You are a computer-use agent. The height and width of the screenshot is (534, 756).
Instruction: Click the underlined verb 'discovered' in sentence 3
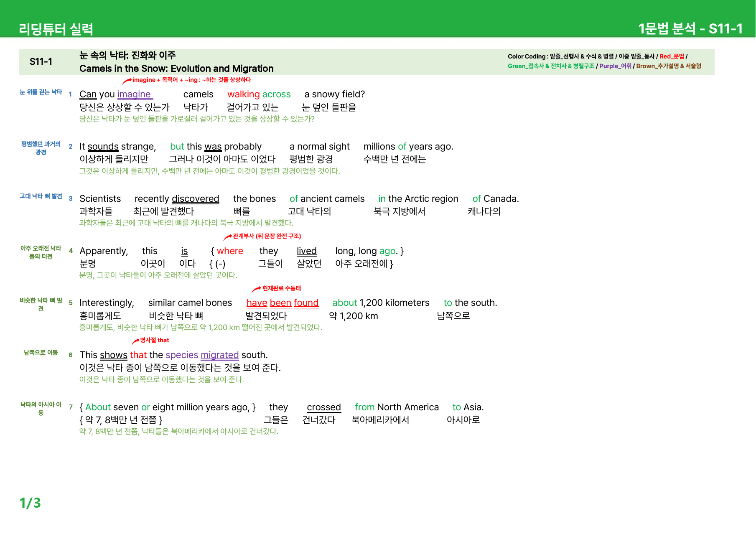[x=196, y=199]
